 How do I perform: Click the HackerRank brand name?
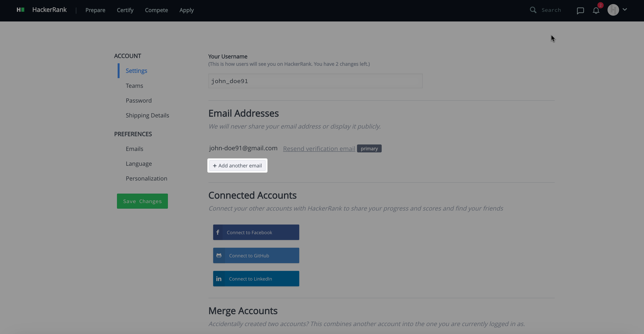(50, 10)
